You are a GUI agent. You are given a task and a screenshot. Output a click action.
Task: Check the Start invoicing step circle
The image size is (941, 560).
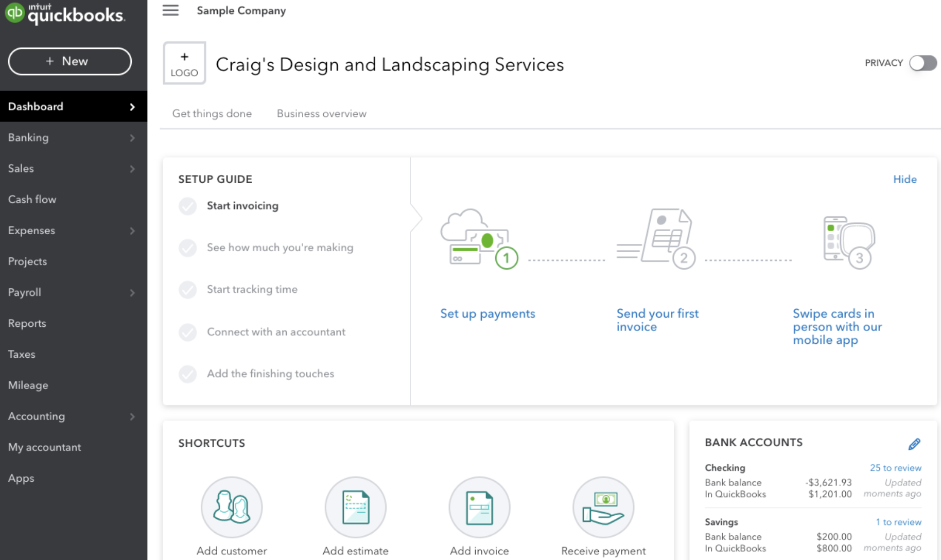tap(188, 206)
